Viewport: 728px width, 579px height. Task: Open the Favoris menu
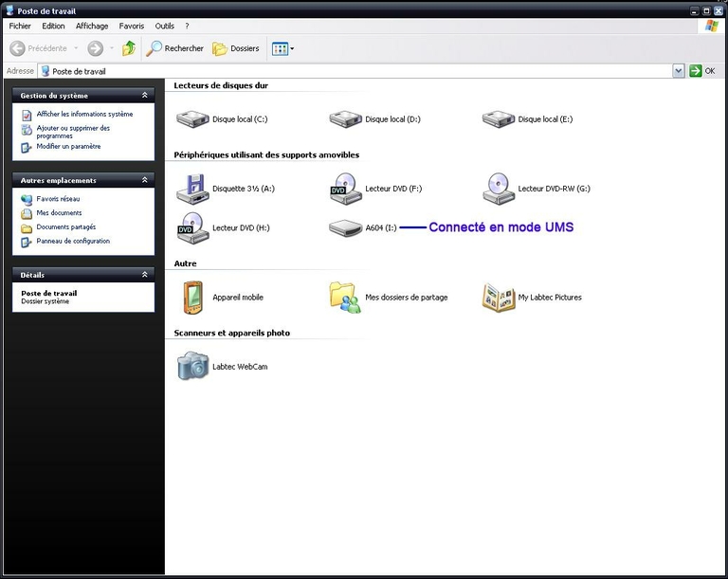coord(132,26)
